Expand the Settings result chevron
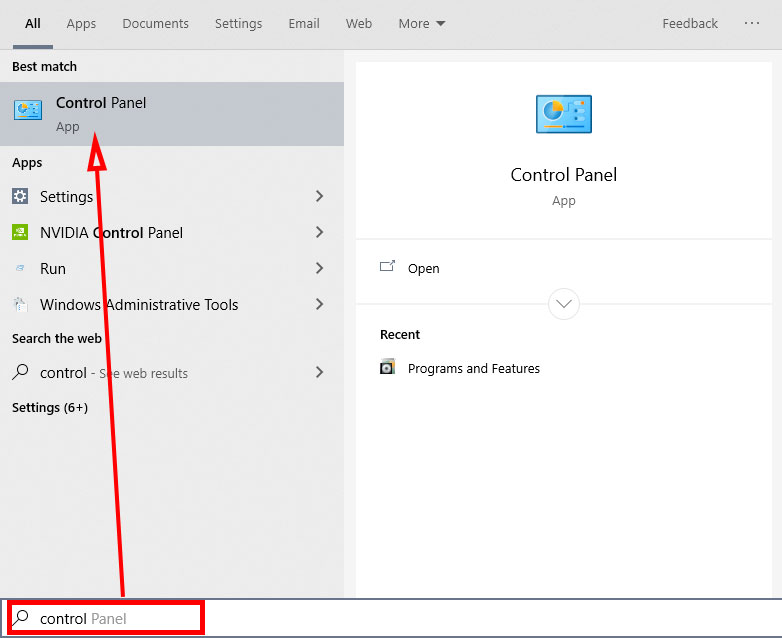The height and width of the screenshot is (638, 782). click(x=320, y=196)
